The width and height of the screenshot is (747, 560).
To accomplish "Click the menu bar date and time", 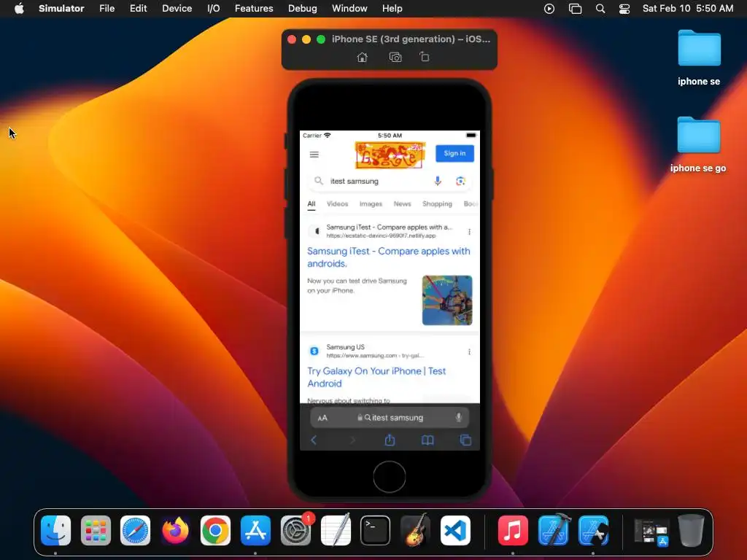I will (687, 9).
